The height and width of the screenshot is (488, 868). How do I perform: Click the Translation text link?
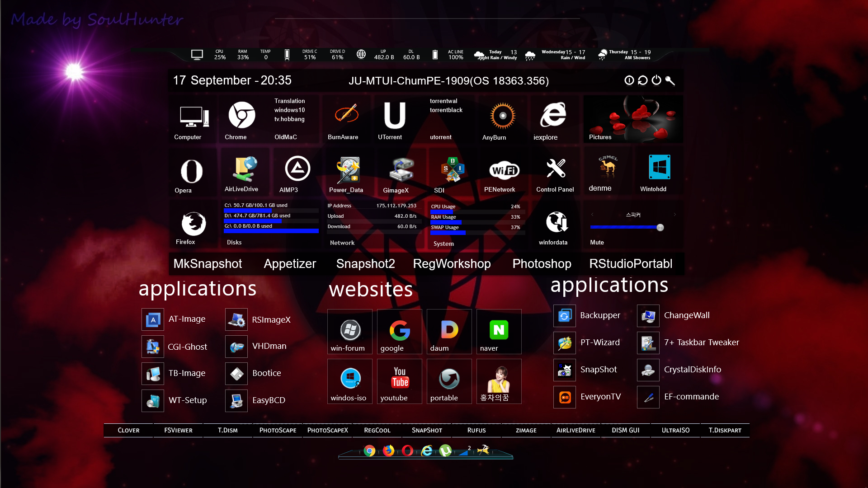tap(289, 101)
